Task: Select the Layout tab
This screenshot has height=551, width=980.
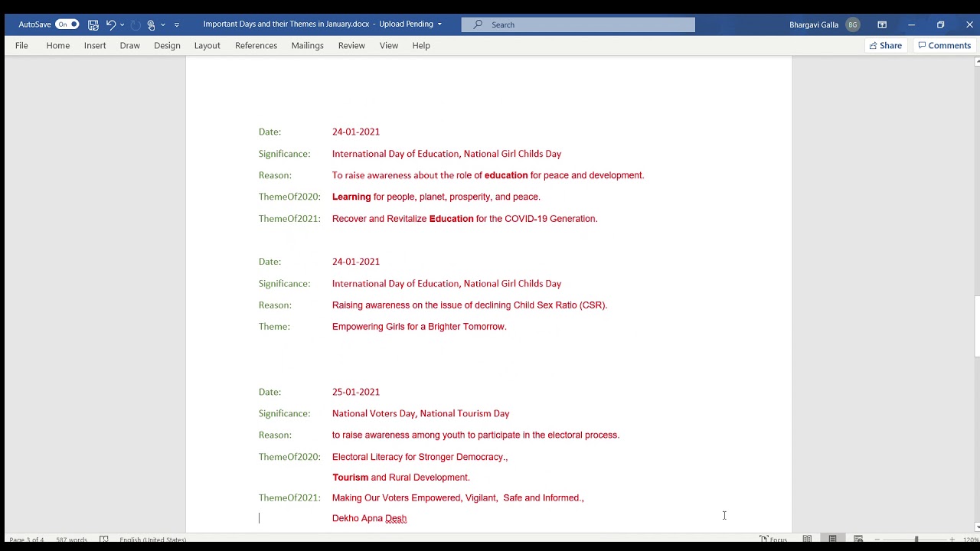Action: pos(207,45)
